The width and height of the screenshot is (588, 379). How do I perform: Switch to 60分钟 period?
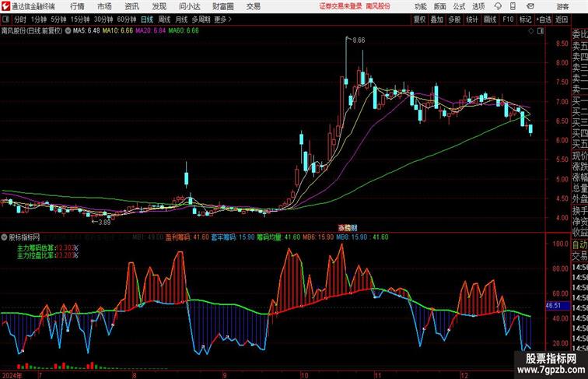(x=127, y=19)
